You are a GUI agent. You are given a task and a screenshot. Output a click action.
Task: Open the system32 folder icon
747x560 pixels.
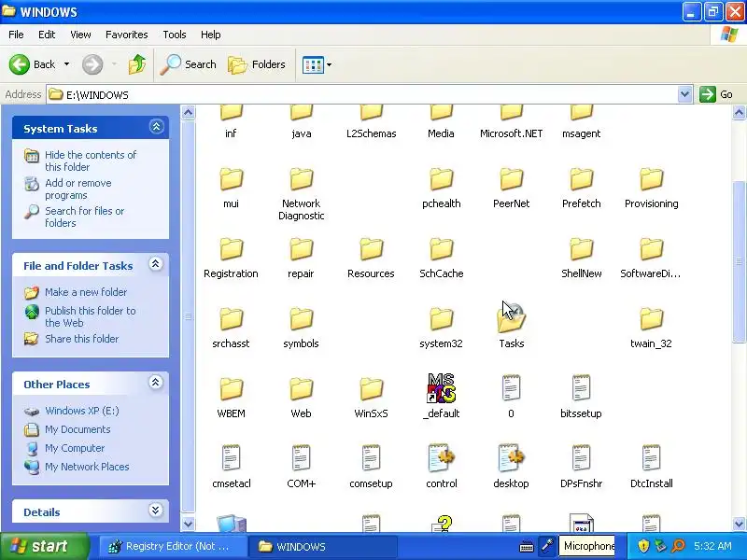tap(441, 319)
